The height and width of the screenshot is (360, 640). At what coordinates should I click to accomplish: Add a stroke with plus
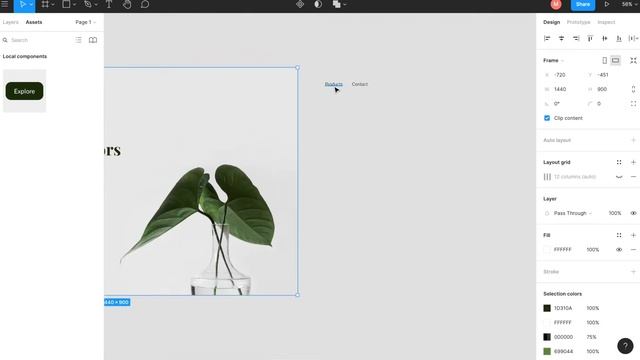click(633, 271)
